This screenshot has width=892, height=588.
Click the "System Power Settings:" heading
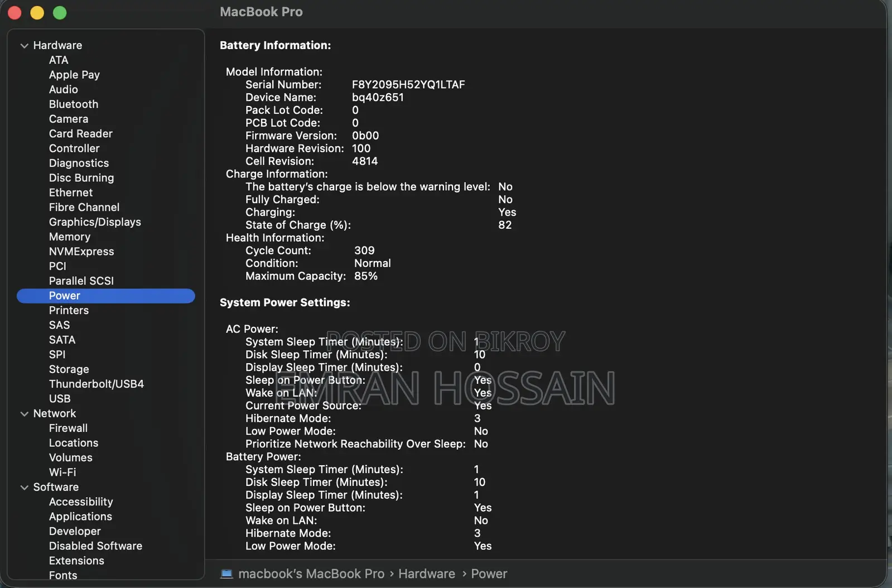(x=285, y=302)
